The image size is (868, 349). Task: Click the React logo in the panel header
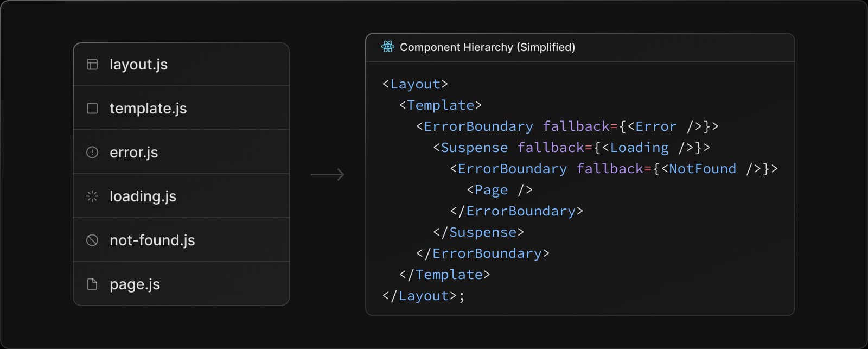click(387, 47)
